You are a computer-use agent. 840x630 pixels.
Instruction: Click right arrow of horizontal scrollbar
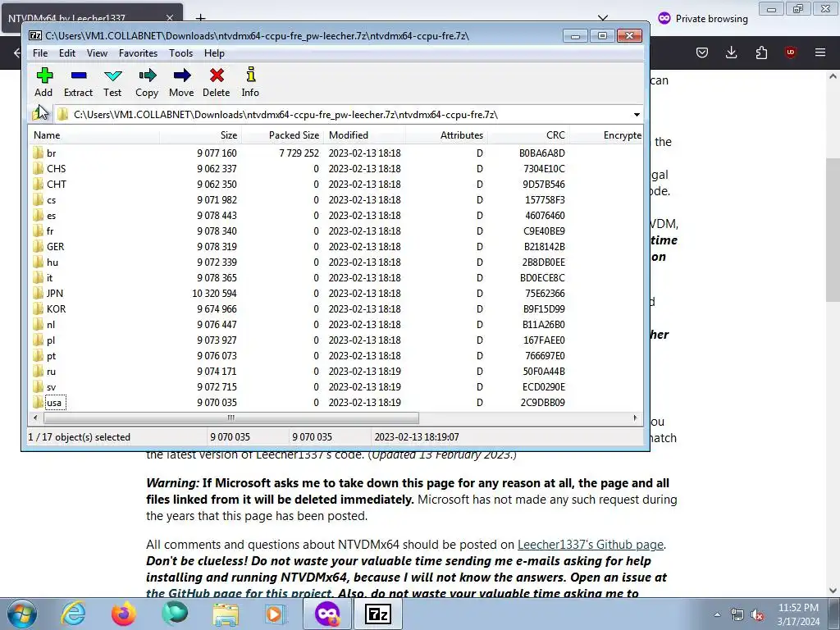[x=635, y=418]
